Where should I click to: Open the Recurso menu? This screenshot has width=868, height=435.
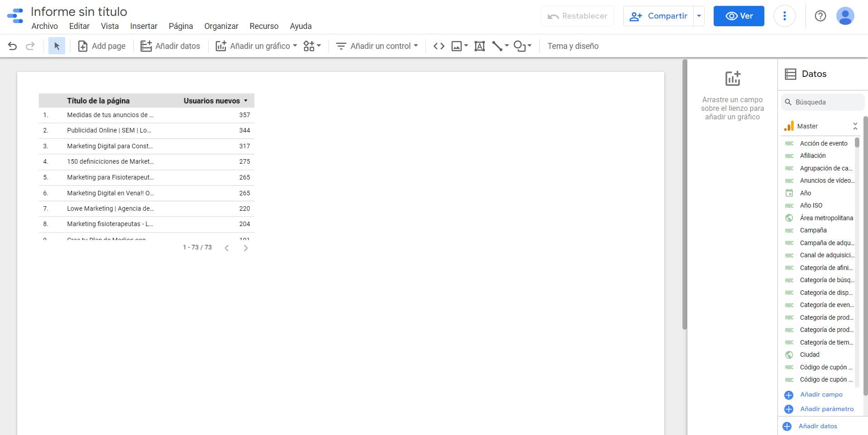coord(264,26)
